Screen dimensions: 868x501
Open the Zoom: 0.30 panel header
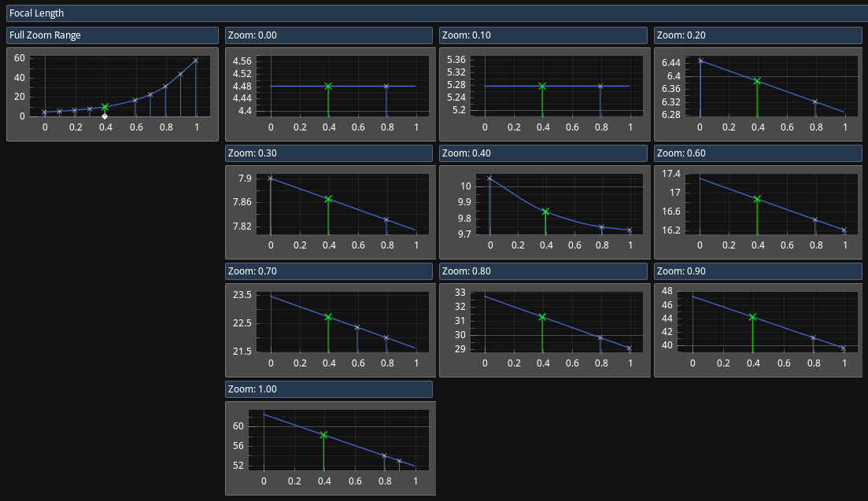tap(328, 153)
